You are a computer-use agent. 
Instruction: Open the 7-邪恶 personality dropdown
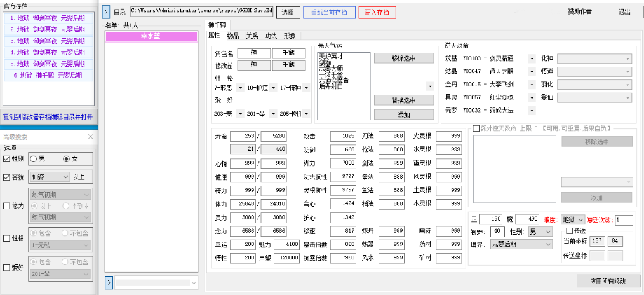coord(241,88)
